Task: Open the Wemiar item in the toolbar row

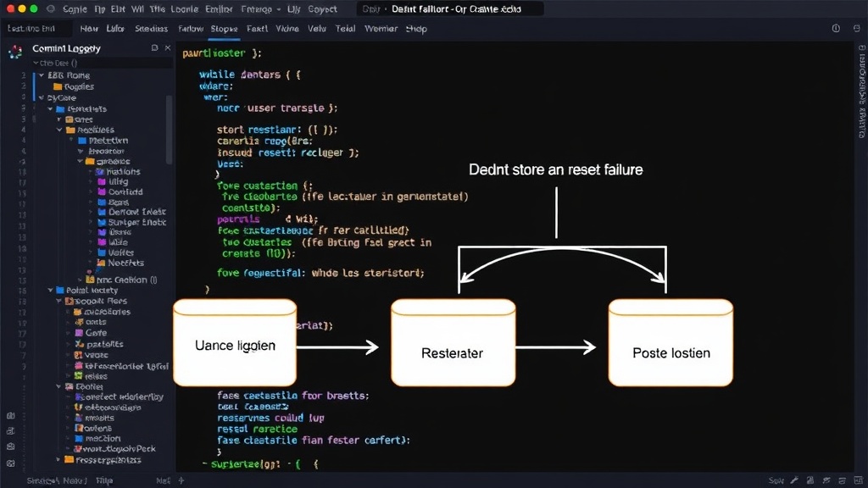Action: (x=381, y=28)
